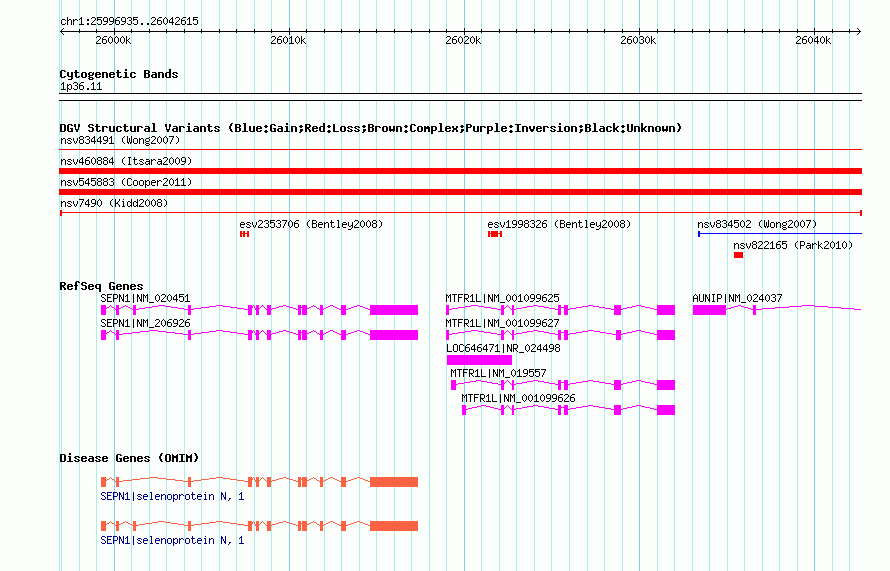This screenshot has height=571, width=890.
Task: Open the MTFR1L|NM_001099625 transcript label
Action: tap(502, 298)
